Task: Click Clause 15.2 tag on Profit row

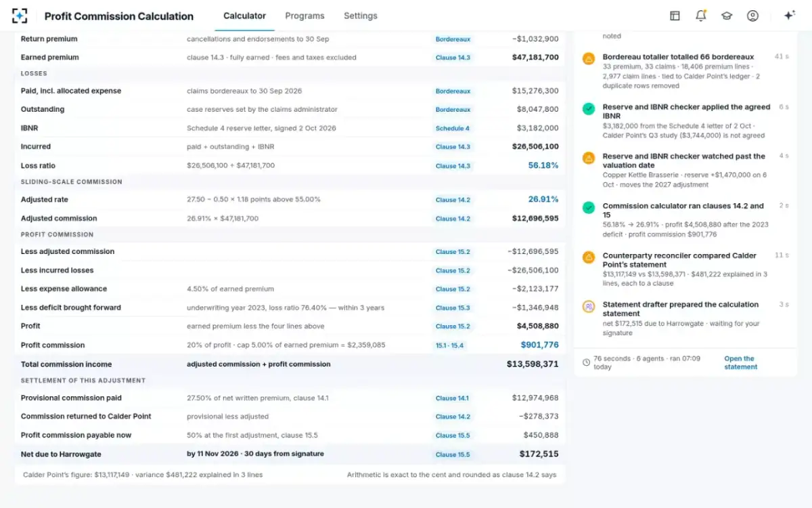Action: pos(453,326)
